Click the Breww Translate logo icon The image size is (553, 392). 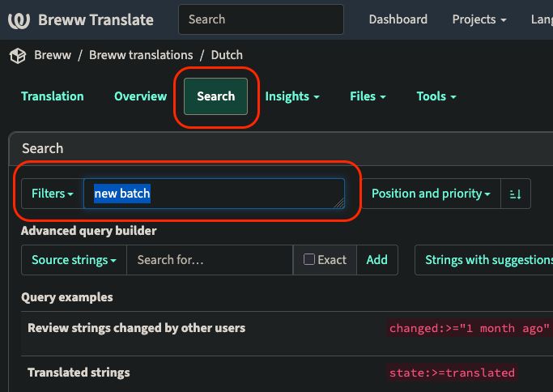point(19,20)
